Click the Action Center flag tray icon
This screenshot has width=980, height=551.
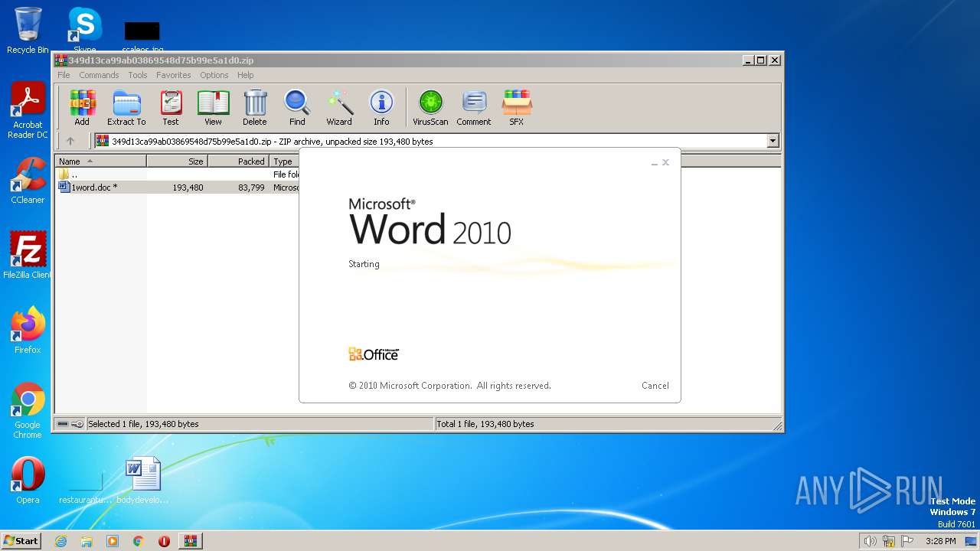(x=907, y=541)
